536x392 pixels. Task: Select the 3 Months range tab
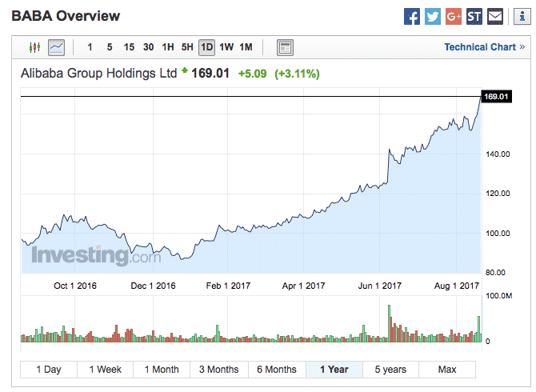[x=218, y=370]
